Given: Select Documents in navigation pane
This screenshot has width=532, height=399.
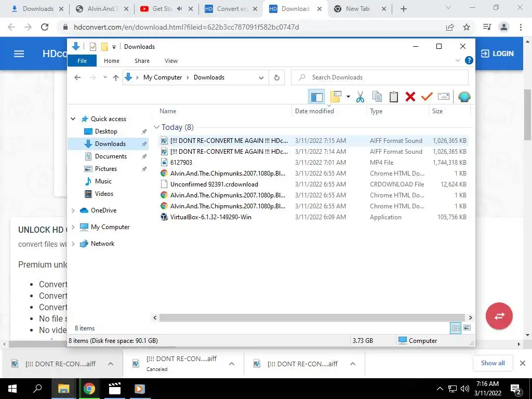Looking at the screenshot, I should [x=111, y=156].
